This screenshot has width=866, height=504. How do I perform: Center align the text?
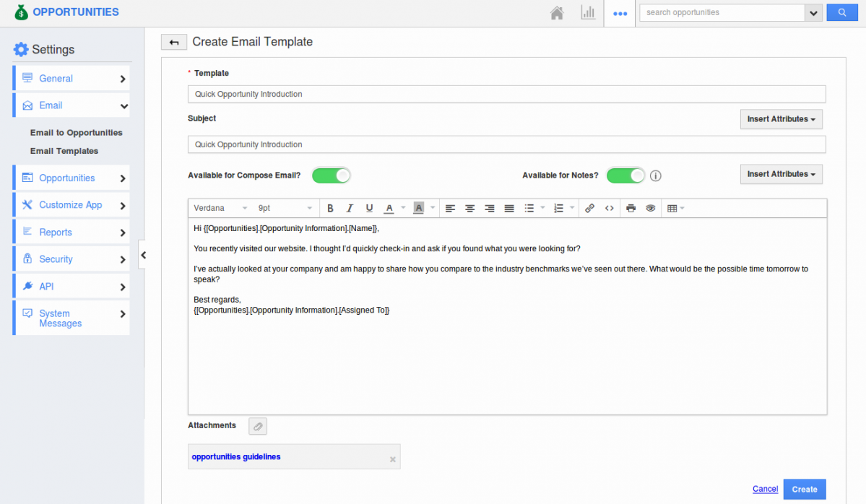tap(469, 208)
